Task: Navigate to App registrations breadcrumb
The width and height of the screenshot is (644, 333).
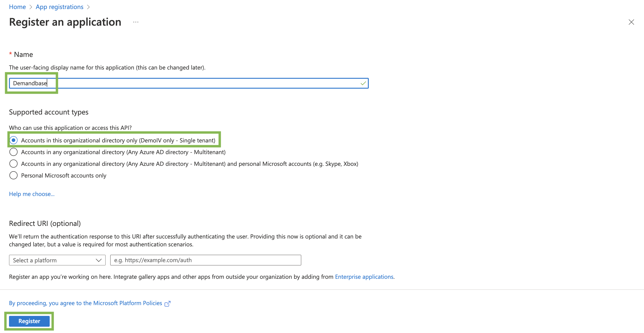Action: tap(60, 7)
